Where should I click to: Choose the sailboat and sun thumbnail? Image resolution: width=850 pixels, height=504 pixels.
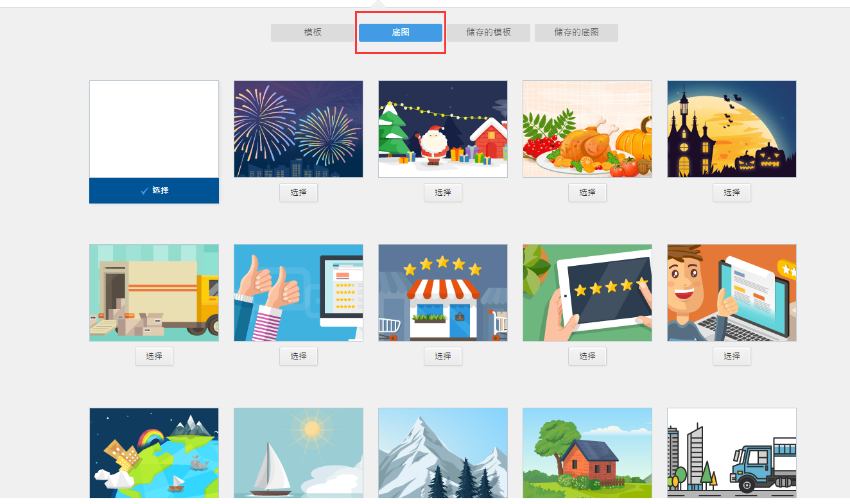pos(299,453)
